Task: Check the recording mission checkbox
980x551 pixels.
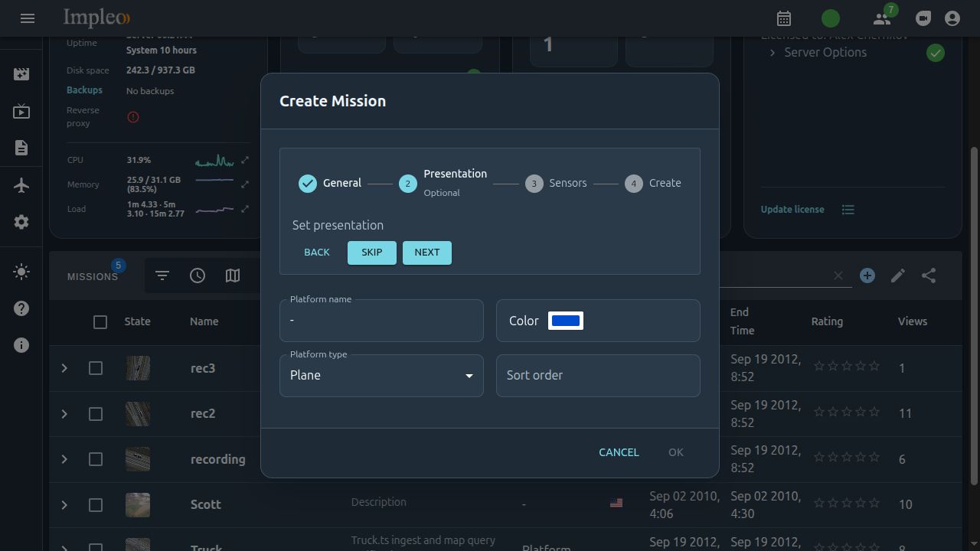Action: pos(96,459)
